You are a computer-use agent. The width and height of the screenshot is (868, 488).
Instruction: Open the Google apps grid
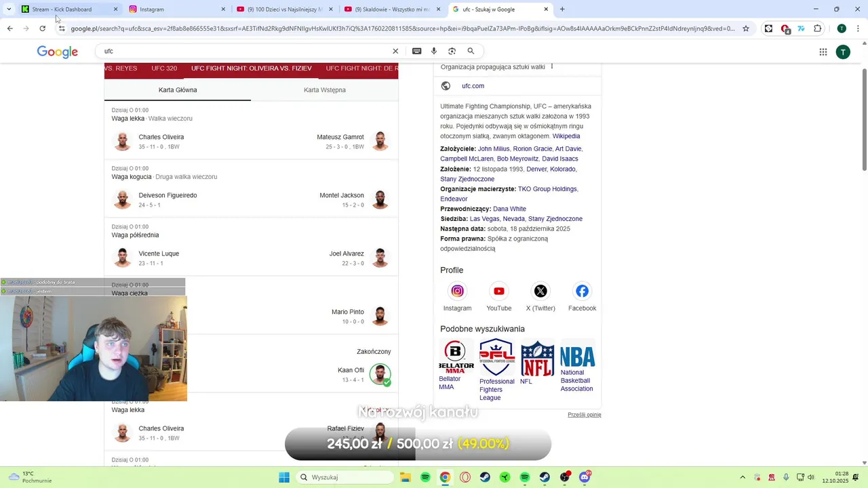click(x=823, y=52)
